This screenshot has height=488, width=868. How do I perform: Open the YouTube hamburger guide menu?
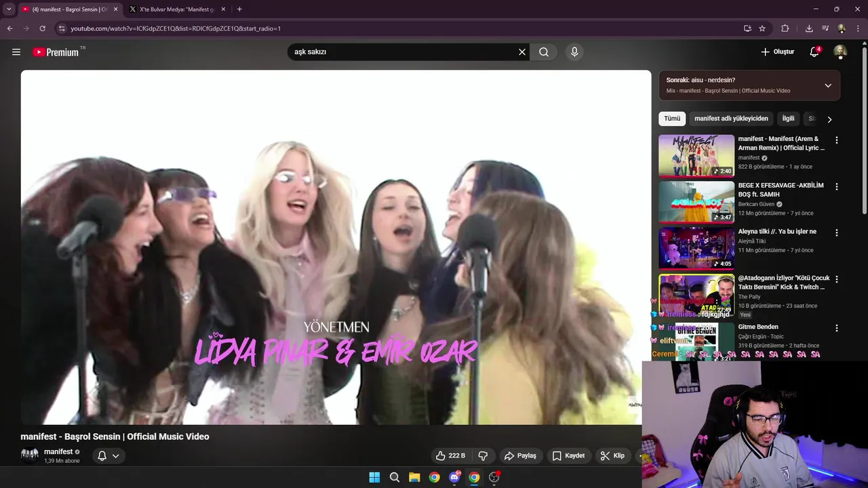[16, 52]
